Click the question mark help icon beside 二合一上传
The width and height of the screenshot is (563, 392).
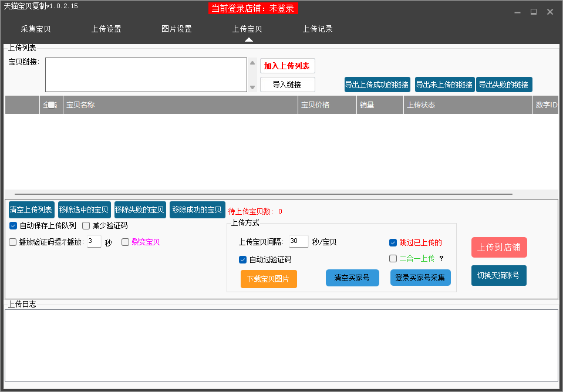tap(441, 258)
